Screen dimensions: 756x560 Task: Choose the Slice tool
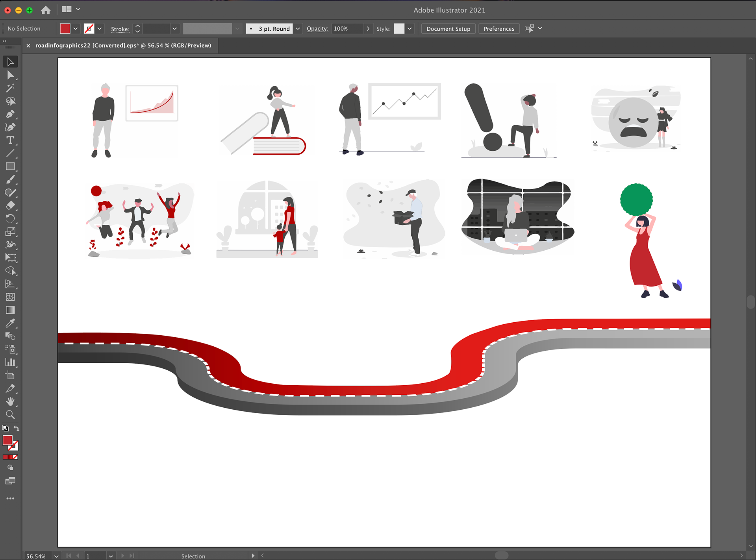(11, 388)
